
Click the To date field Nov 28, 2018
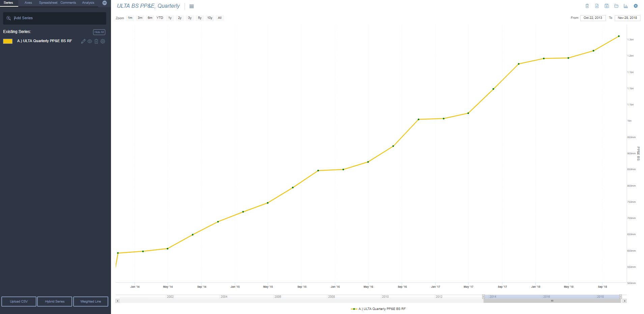click(627, 18)
